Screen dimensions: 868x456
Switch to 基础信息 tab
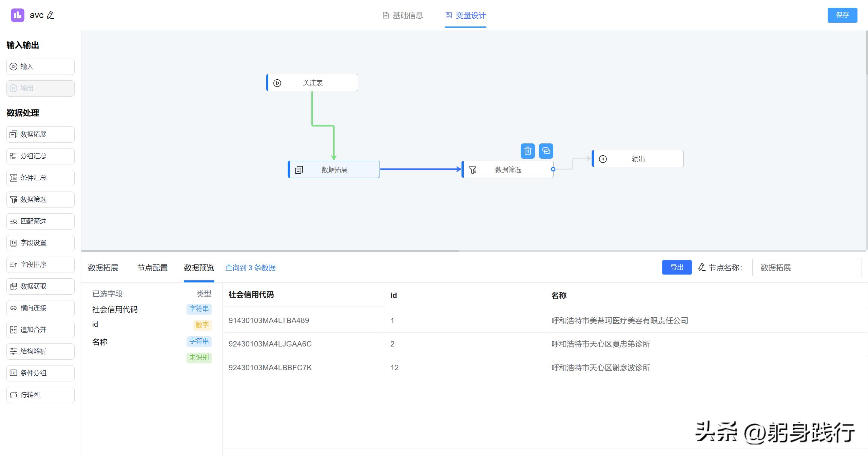[403, 16]
